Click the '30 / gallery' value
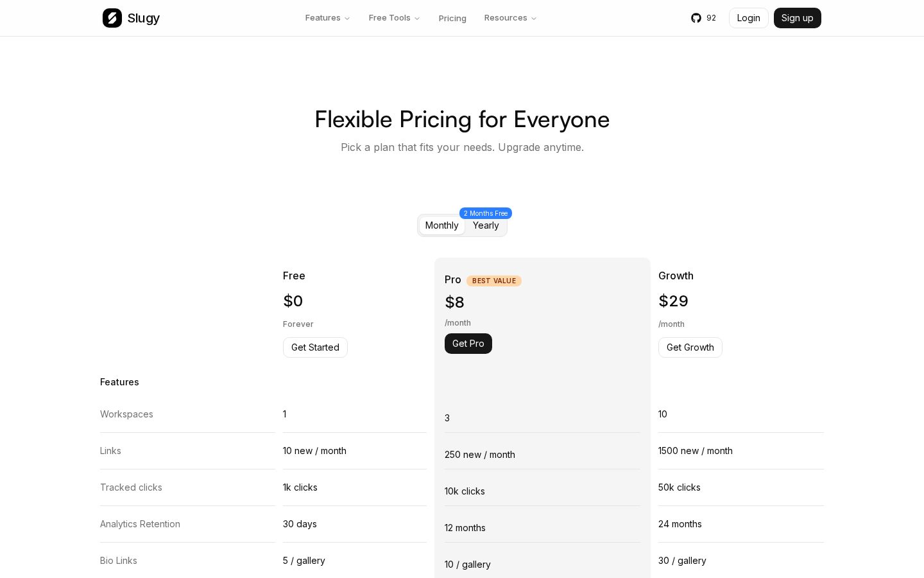The height and width of the screenshot is (578, 924). 682,561
